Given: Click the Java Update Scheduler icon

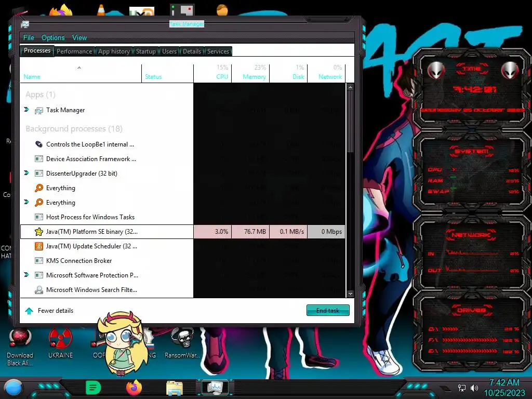Looking at the screenshot, I should click(x=39, y=246).
